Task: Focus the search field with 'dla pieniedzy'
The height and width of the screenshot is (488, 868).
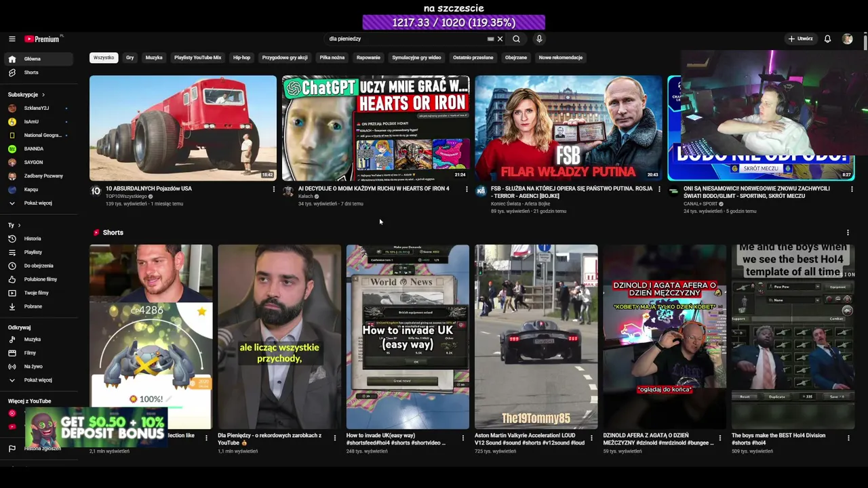Action: (406, 39)
